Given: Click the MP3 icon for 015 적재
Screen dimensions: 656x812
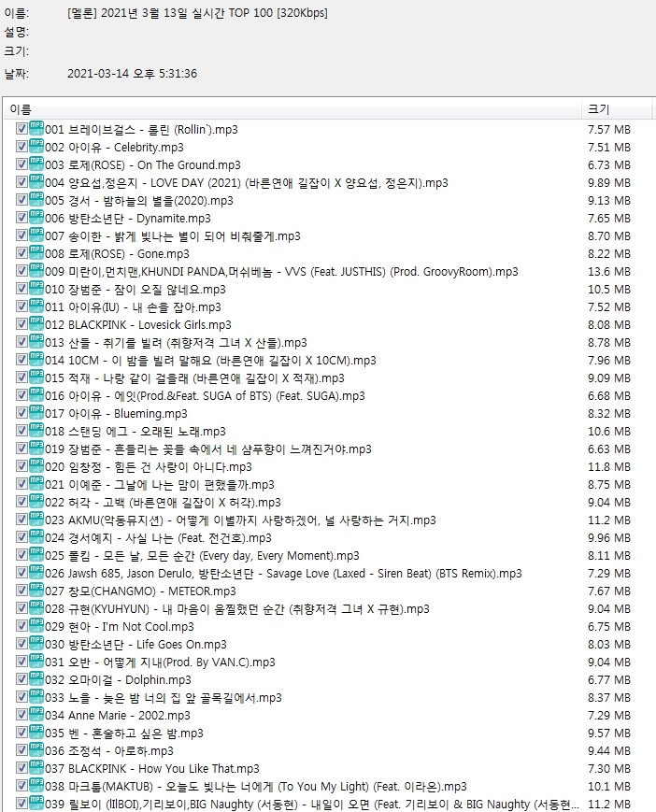Looking at the screenshot, I should pyautogui.click(x=36, y=377).
